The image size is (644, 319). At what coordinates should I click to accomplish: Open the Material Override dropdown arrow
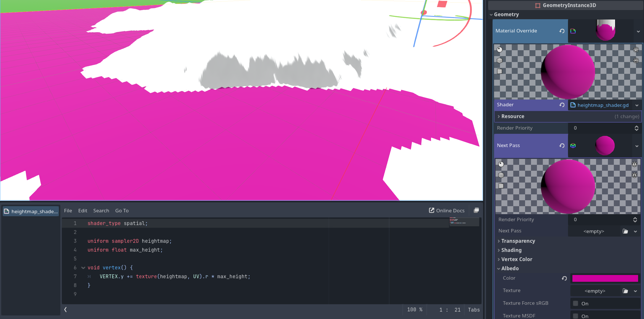coord(638,31)
